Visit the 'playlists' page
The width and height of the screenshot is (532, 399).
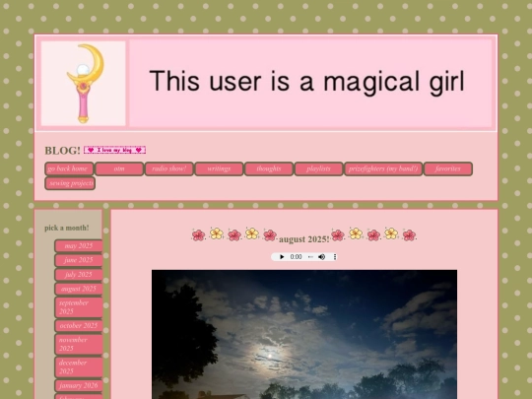[318, 168]
